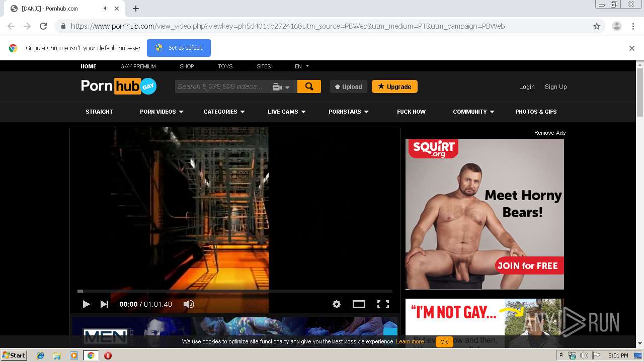The image size is (644, 362).
Task: Click the Remove Ads link
Action: coord(550,133)
